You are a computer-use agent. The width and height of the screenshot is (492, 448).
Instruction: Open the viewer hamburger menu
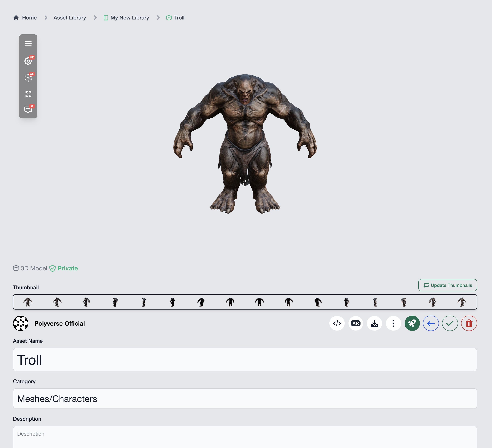(x=28, y=44)
